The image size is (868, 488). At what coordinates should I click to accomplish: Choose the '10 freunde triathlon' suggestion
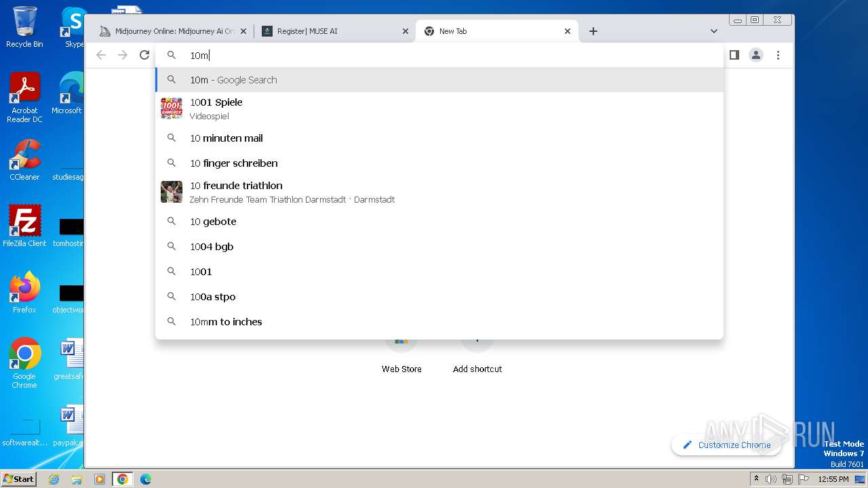click(439, 192)
